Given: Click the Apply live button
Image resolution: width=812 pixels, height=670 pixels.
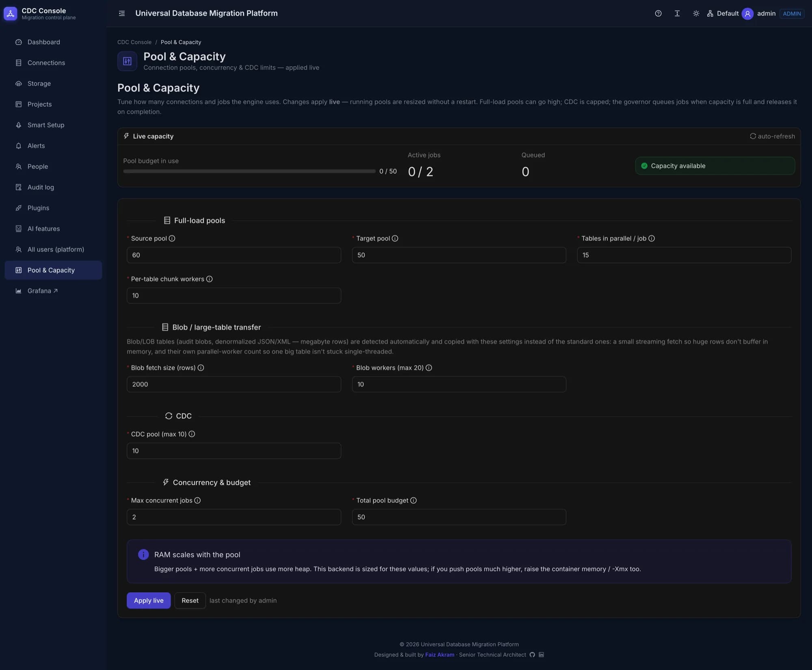Looking at the screenshot, I should 149,600.
